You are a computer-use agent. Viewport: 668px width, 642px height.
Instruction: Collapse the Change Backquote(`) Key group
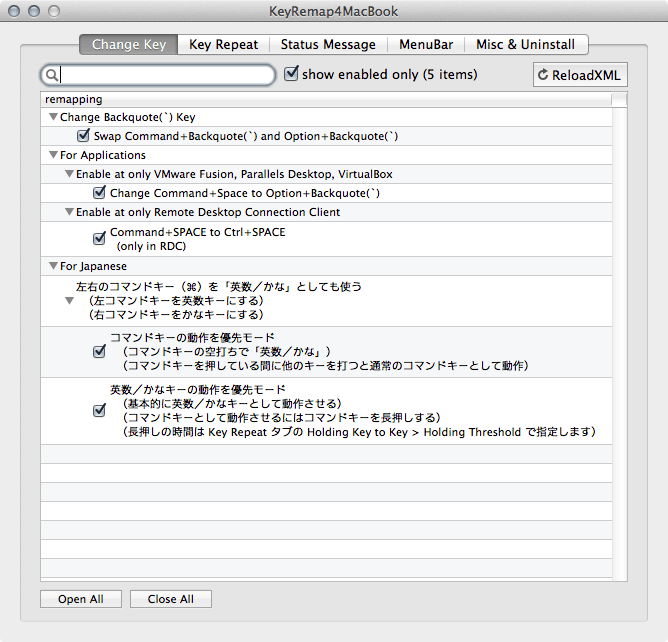[x=53, y=118]
